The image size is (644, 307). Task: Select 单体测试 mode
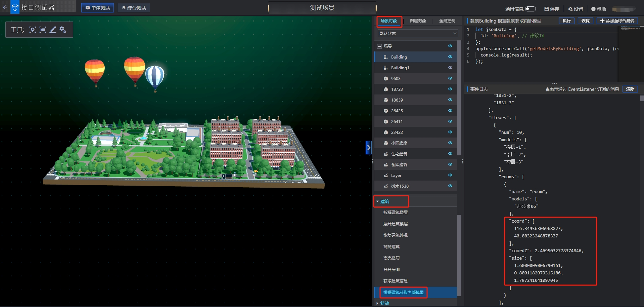click(97, 7)
